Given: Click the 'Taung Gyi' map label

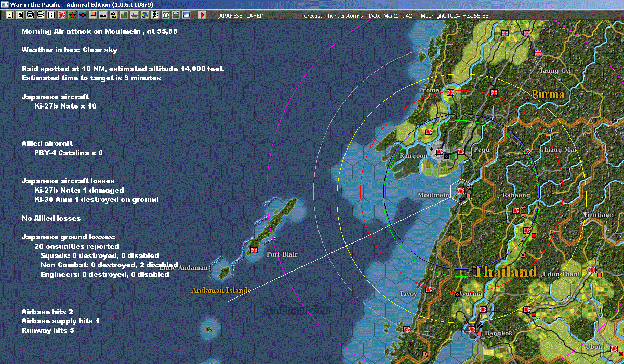Looking at the screenshot, I should click(x=555, y=71).
